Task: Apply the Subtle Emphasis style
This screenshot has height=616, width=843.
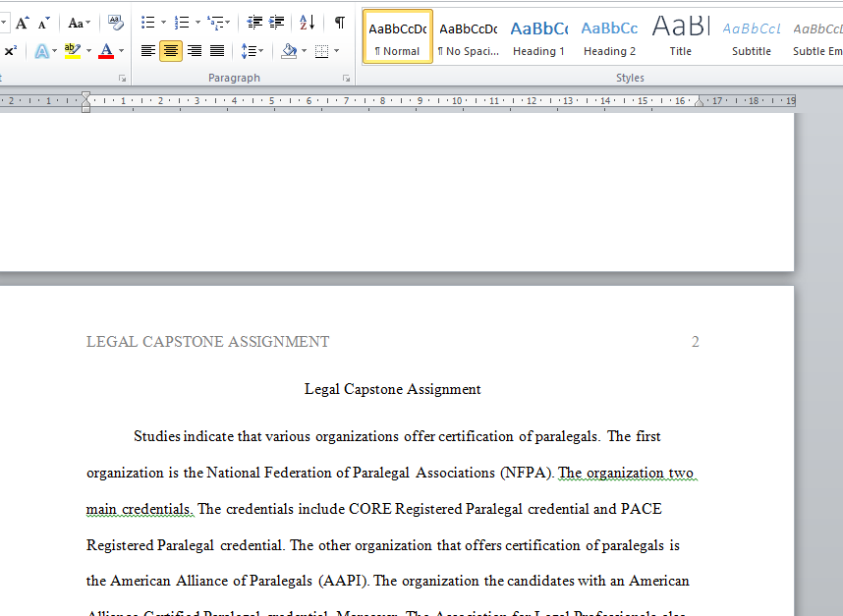Action: click(x=817, y=36)
